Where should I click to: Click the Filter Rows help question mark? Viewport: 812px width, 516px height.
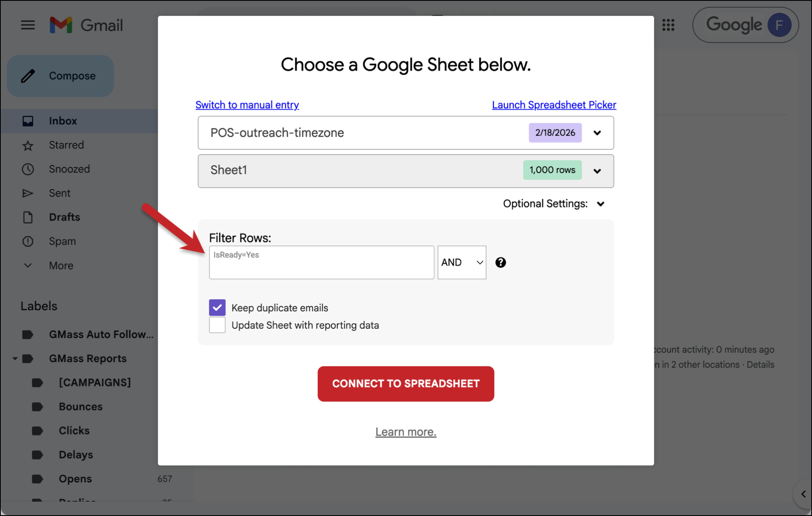click(x=500, y=263)
